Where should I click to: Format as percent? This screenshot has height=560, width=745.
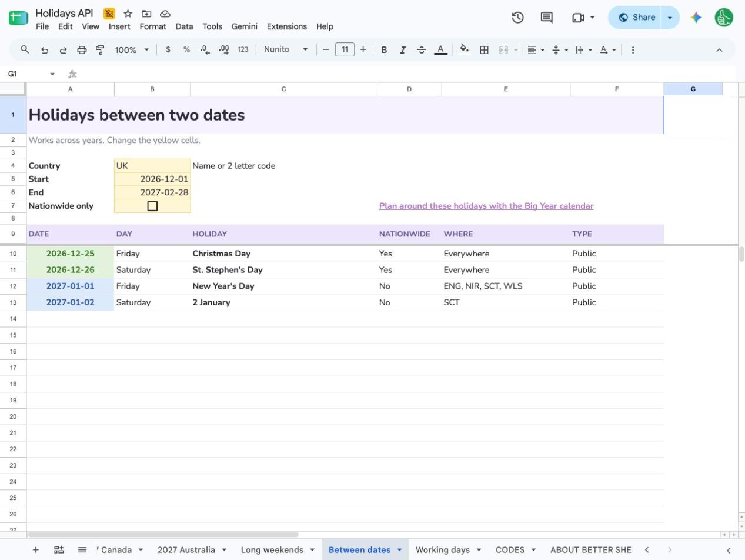coord(186,50)
